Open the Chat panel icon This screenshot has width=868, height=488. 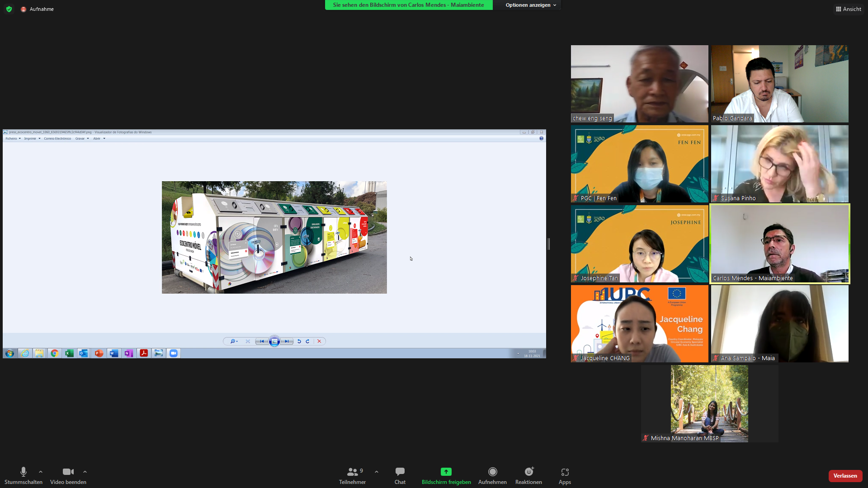click(x=400, y=472)
